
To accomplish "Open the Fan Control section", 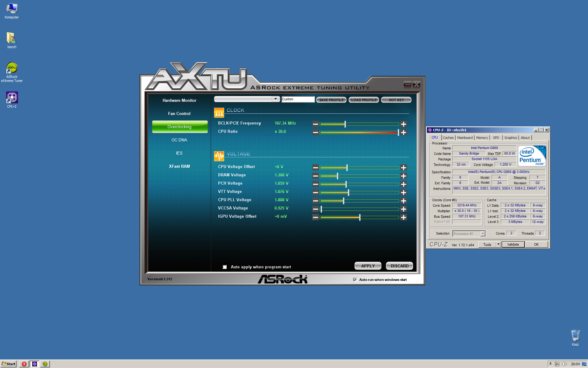I will point(179,114).
